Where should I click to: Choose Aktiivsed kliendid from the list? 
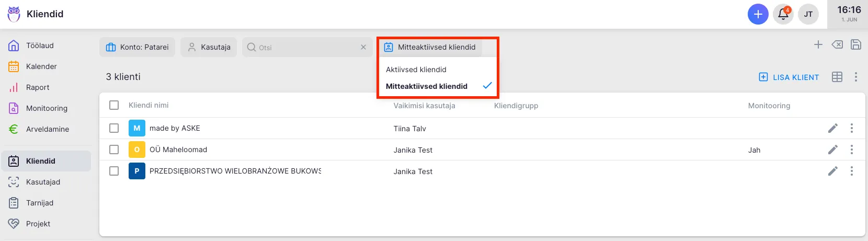click(x=416, y=70)
